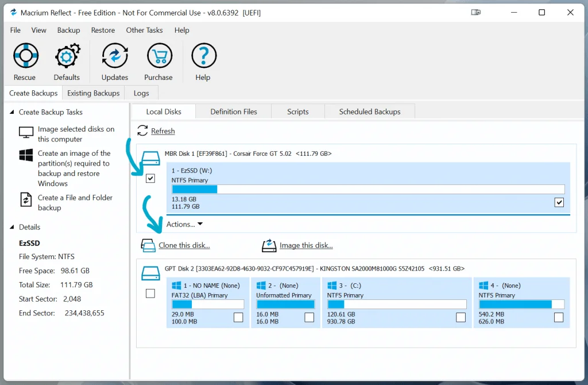This screenshot has width=588, height=385.
Task: Open the Actions dropdown for Disk 1
Action: click(x=184, y=225)
